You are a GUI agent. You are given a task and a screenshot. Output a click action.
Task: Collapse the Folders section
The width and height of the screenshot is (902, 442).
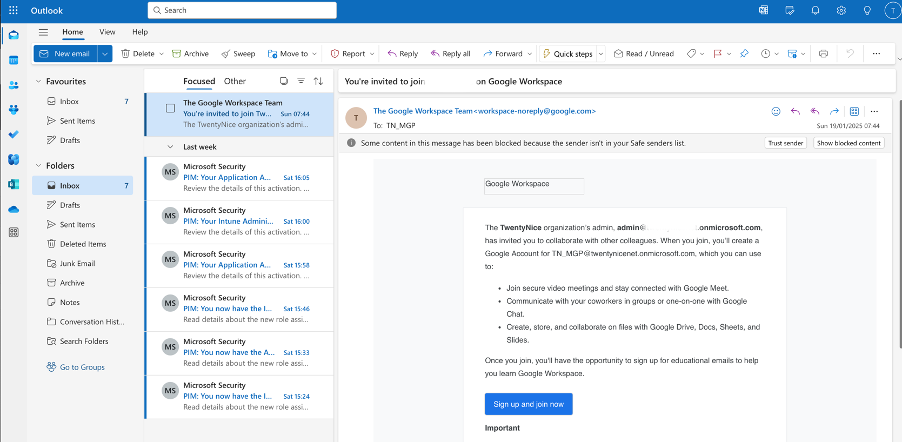pyautogui.click(x=39, y=166)
